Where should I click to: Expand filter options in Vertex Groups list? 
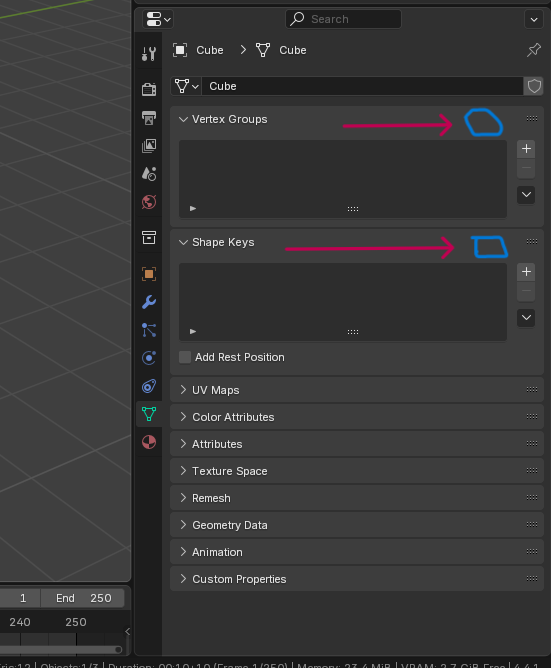pyautogui.click(x=193, y=208)
